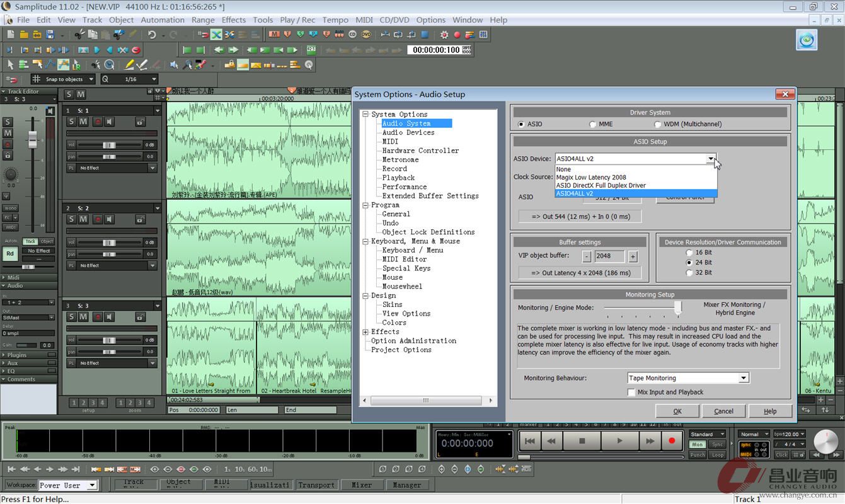Click the track 2 pan slider
The image size is (845, 504).
(109, 254)
